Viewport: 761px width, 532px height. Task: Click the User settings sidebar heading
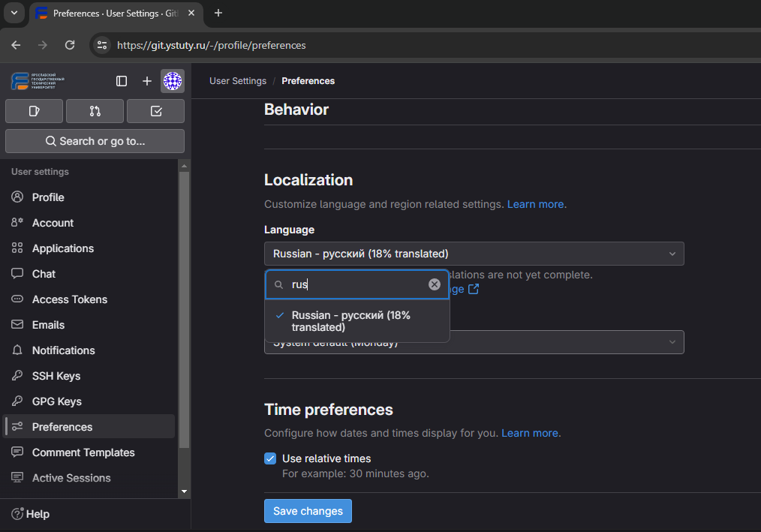pos(41,172)
